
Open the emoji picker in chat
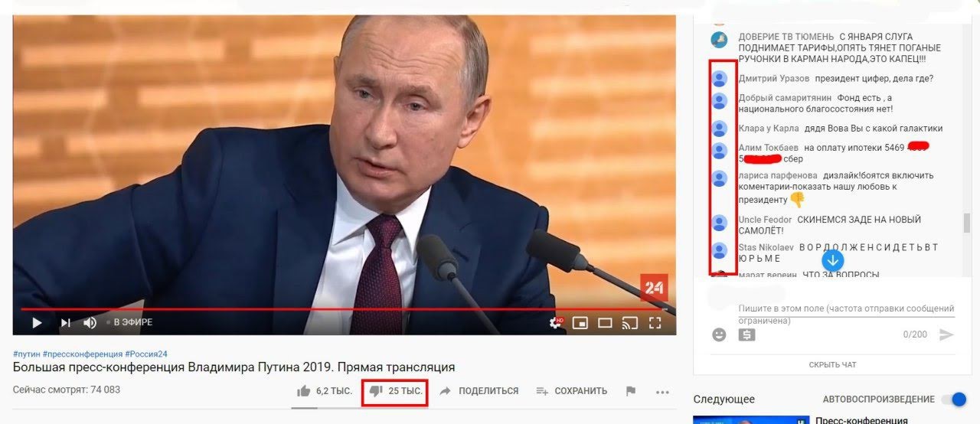[719, 334]
